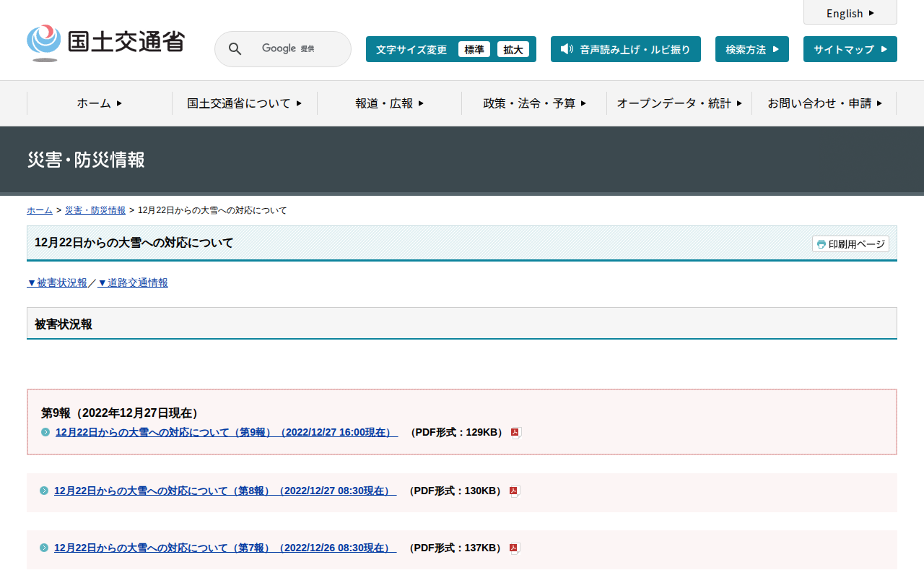Image resolution: width=924 pixels, height=578 pixels.
Task: Click the search magnifier icon
Action: click(235, 49)
